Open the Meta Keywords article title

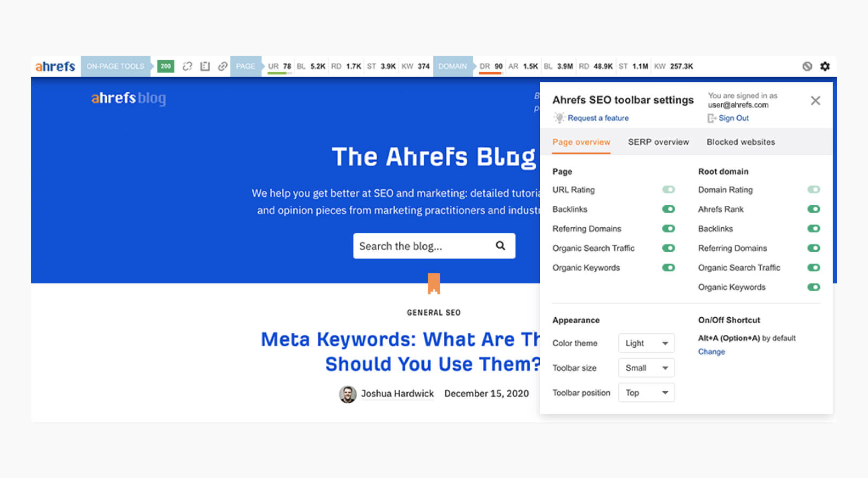coord(401,352)
